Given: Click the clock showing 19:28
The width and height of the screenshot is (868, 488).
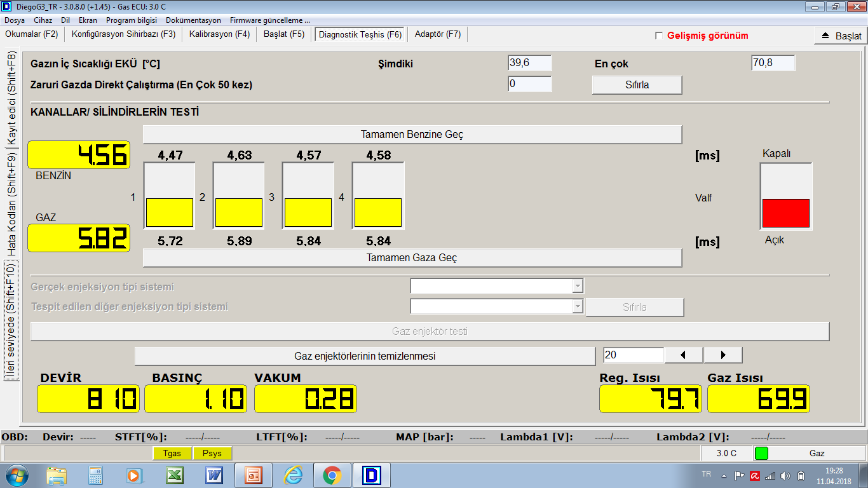Looking at the screenshot, I should (834, 470).
